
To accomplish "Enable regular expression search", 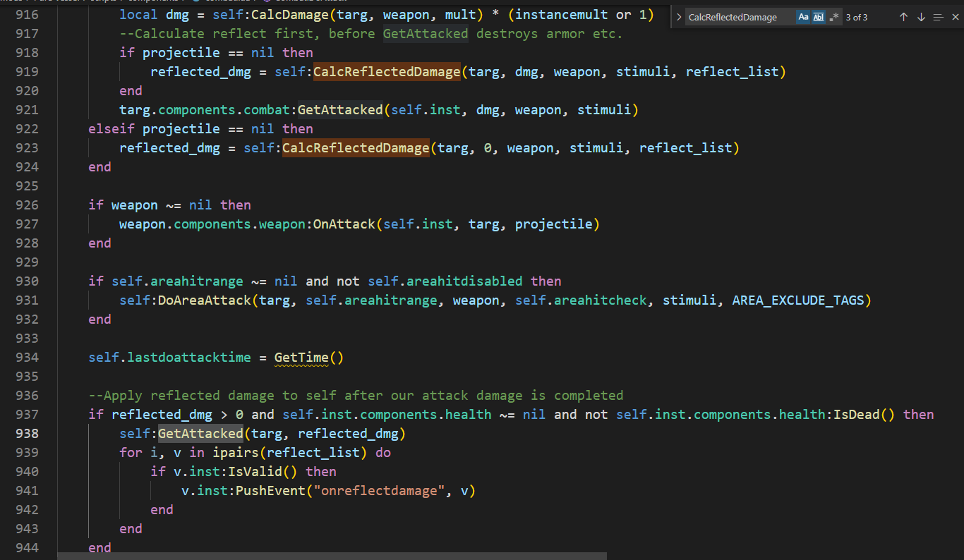I will pyautogui.click(x=834, y=17).
